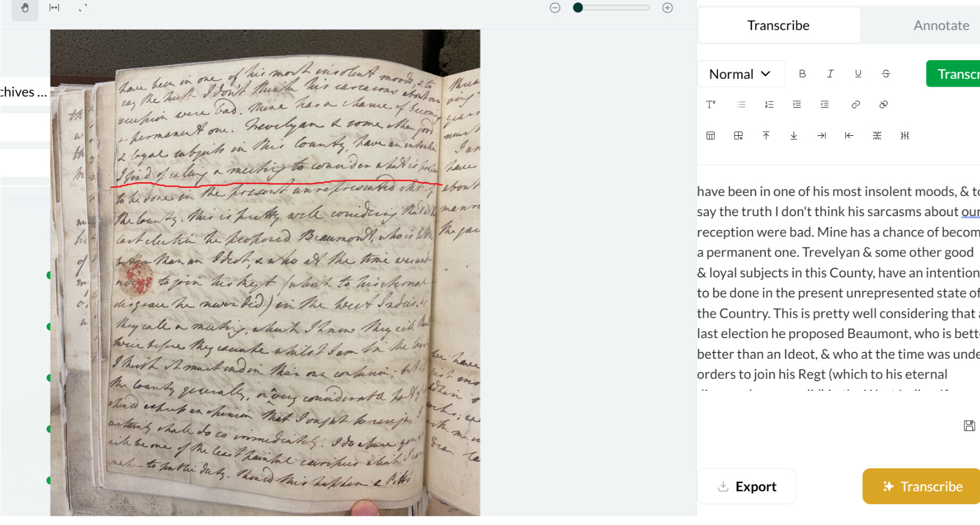
Task: Toggle bold formatting
Action: (x=802, y=74)
